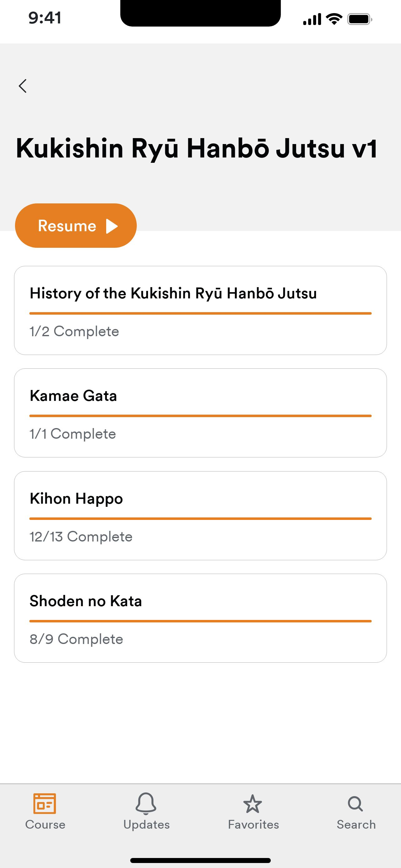Select the Search tab label
Viewport: 401px width, 868px height.
(x=356, y=824)
